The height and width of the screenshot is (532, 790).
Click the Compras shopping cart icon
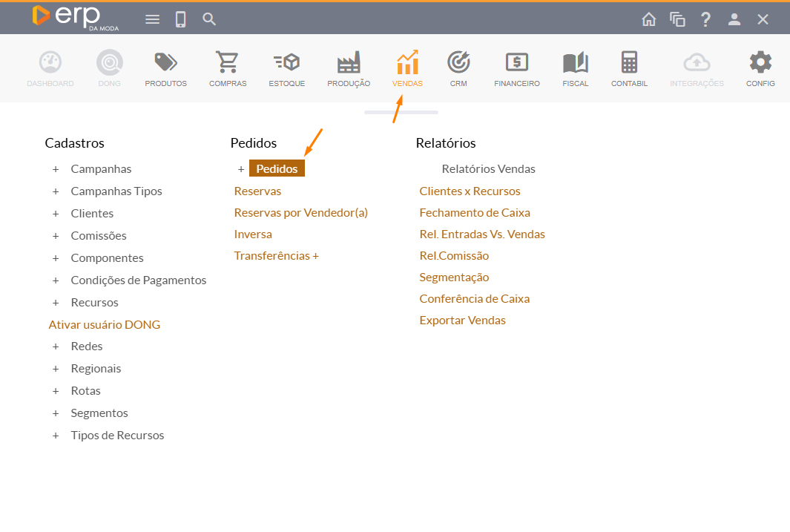pyautogui.click(x=228, y=63)
